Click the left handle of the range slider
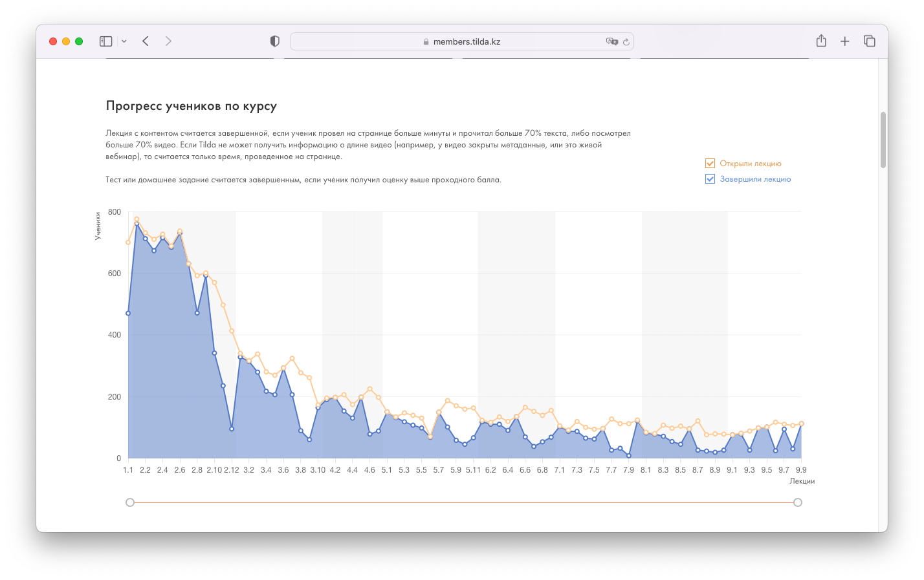 pos(130,502)
